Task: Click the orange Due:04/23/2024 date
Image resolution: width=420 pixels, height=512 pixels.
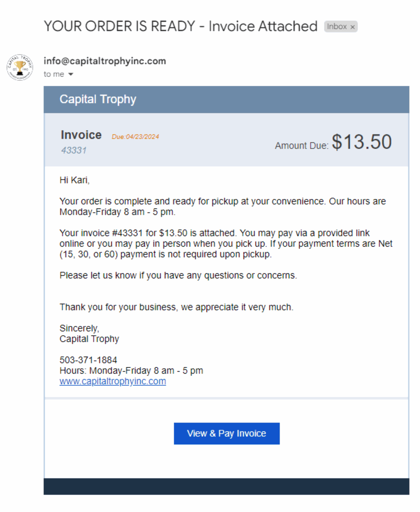Action: [x=135, y=137]
